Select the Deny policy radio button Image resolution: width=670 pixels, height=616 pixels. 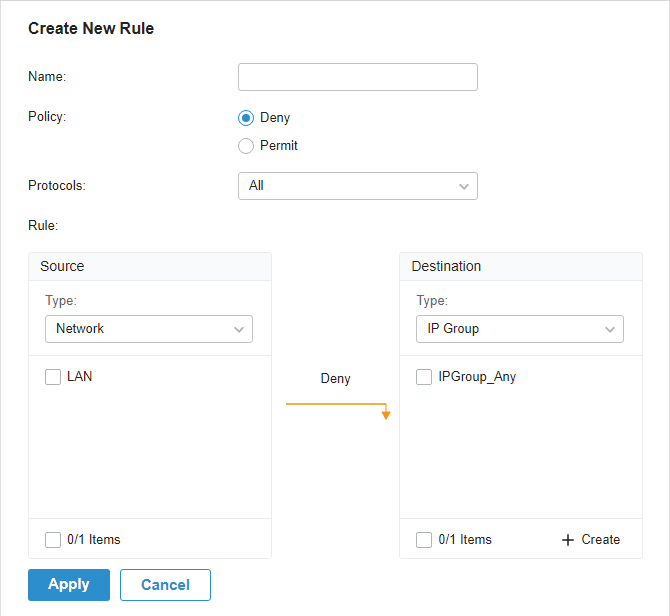click(x=246, y=118)
